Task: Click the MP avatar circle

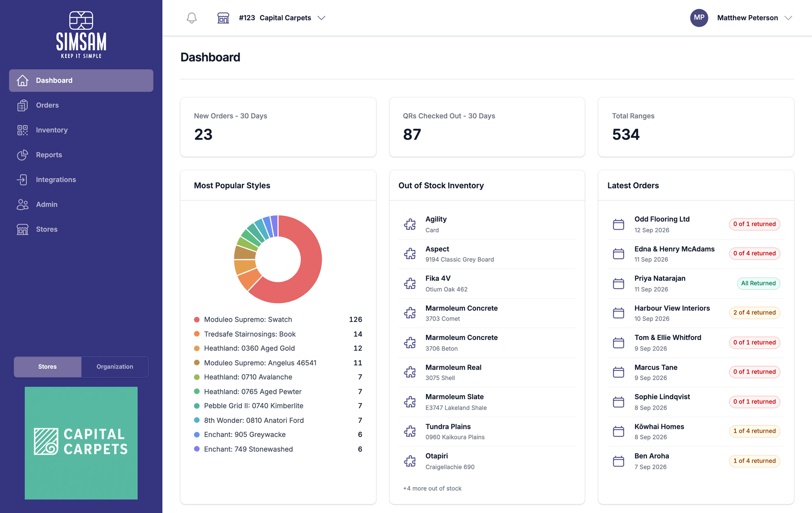Action: click(699, 18)
